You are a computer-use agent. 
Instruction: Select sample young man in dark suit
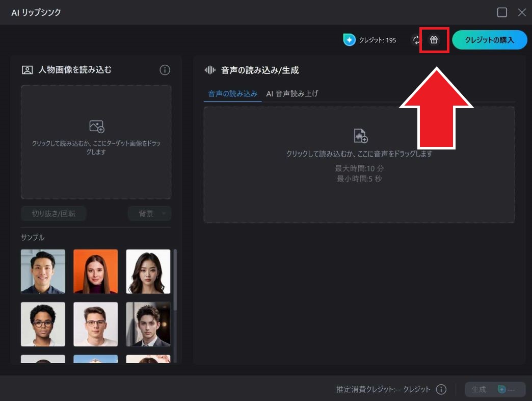(148, 324)
